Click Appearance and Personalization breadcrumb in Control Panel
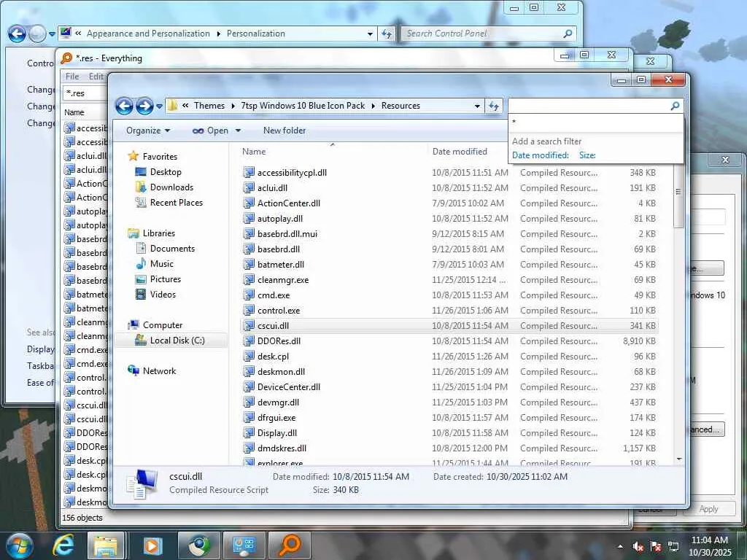The width and height of the screenshot is (747, 560). [148, 34]
